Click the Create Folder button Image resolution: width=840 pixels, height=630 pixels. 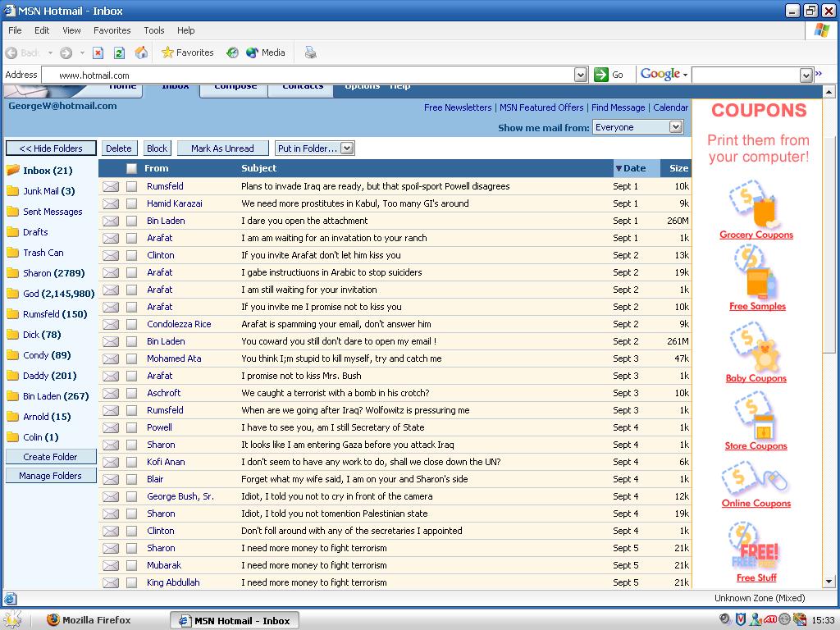coord(51,457)
